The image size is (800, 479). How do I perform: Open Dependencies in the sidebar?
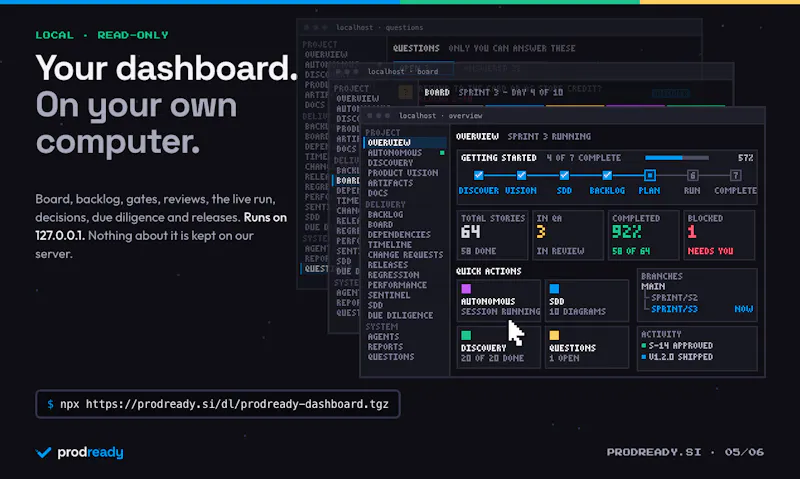tap(399, 235)
